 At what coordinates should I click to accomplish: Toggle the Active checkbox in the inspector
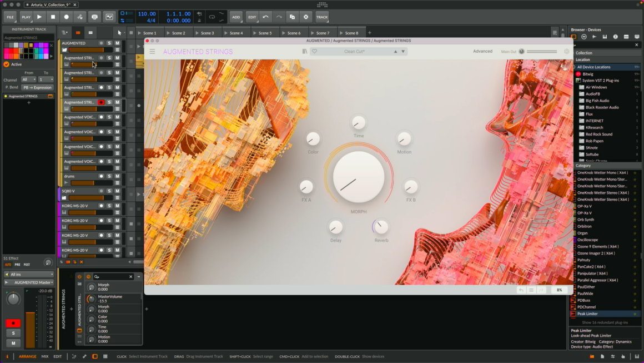7,64
